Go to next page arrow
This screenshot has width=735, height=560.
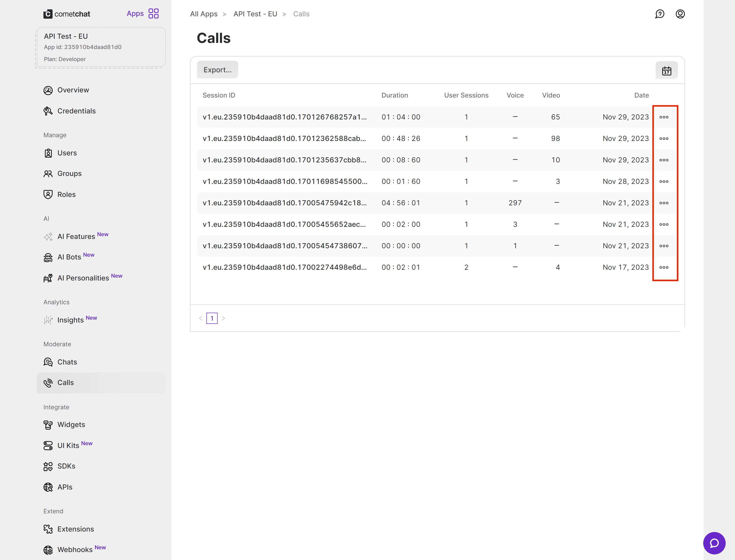point(223,318)
